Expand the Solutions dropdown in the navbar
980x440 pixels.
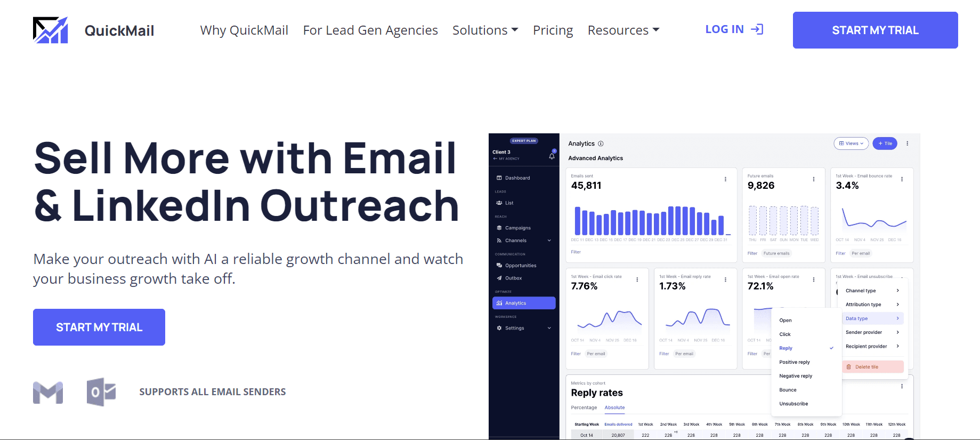point(485,30)
